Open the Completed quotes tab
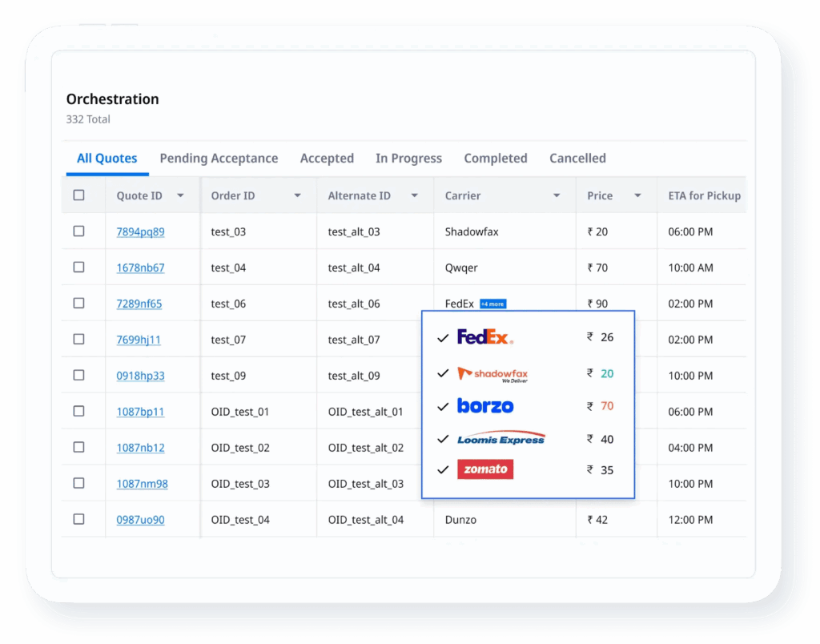The height and width of the screenshot is (644, 820). point(495,158)
